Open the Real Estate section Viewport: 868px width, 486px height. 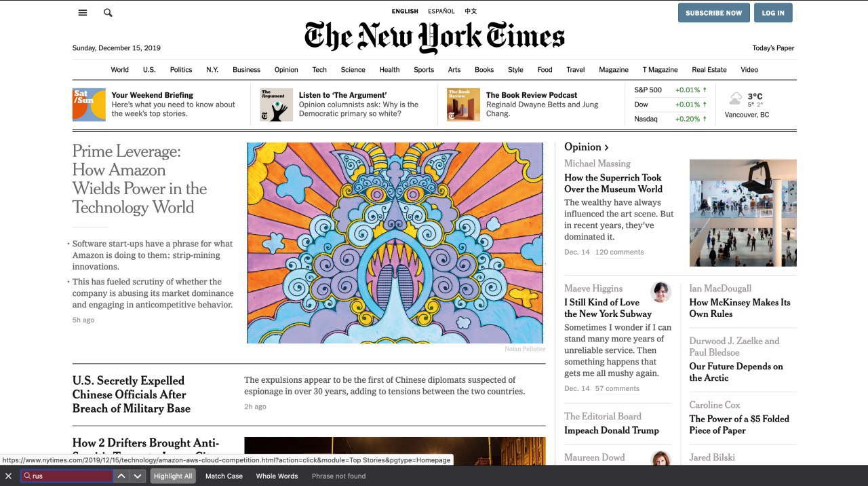(709, 69)
